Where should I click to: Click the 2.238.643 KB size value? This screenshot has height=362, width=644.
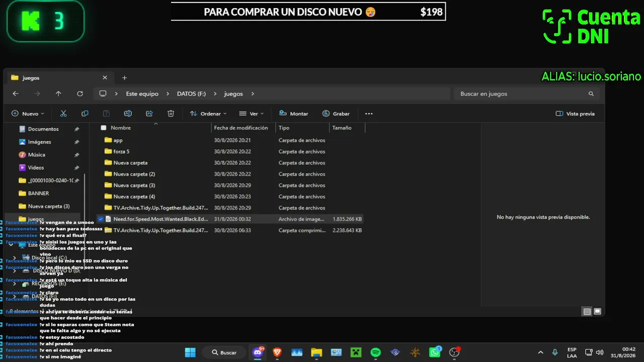(x=347, y=230)
